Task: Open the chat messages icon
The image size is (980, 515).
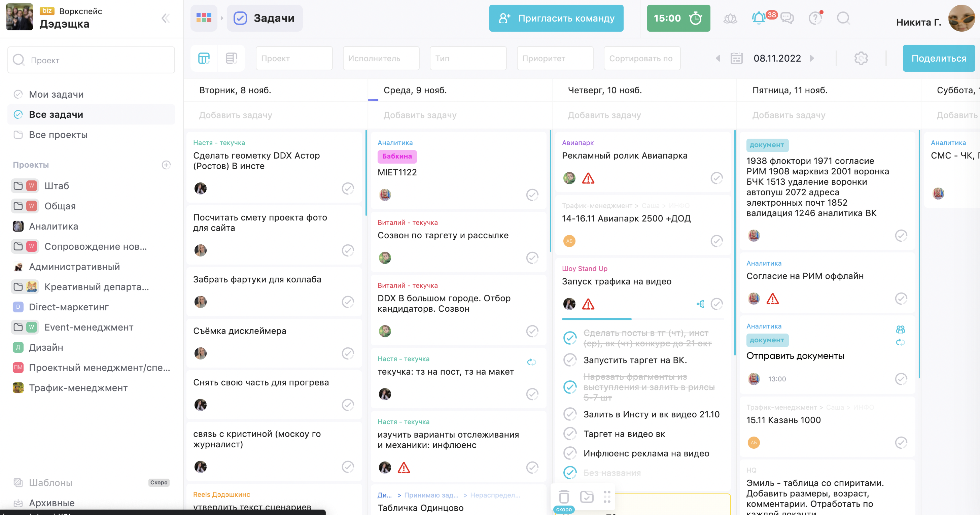Action: pyautogui.click(x=787, y=18)
